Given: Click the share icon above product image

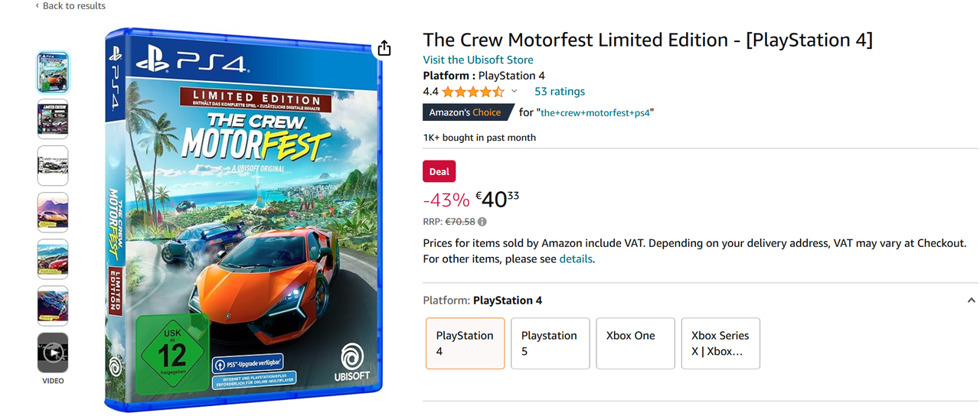Looking at the screenshot, I should [384, 48].
